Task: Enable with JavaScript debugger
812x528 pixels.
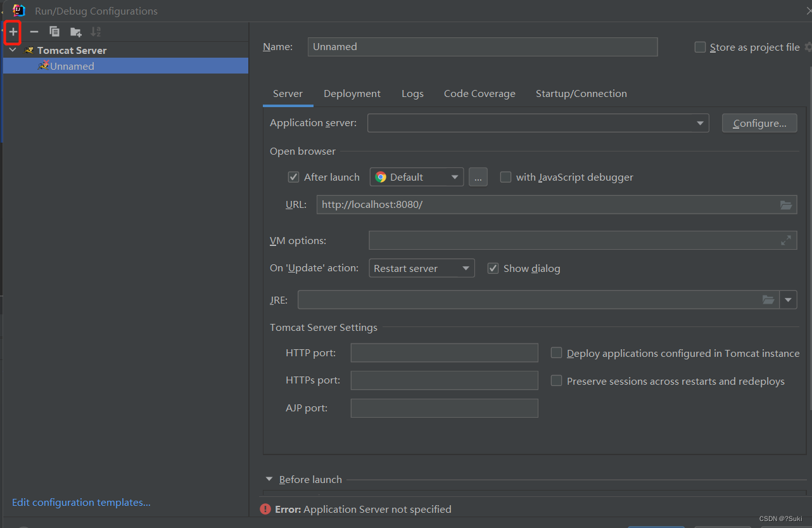Action: pyautogui.click(x=505, y=177)
